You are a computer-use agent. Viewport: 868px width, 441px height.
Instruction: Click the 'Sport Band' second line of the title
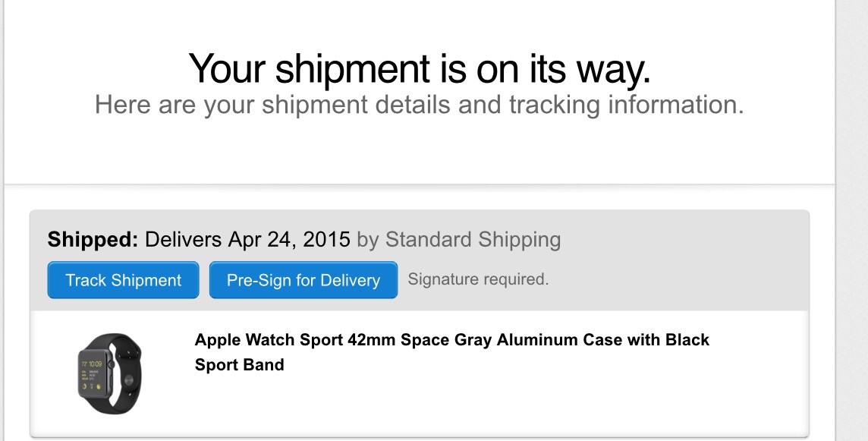[x=239, y=364]
